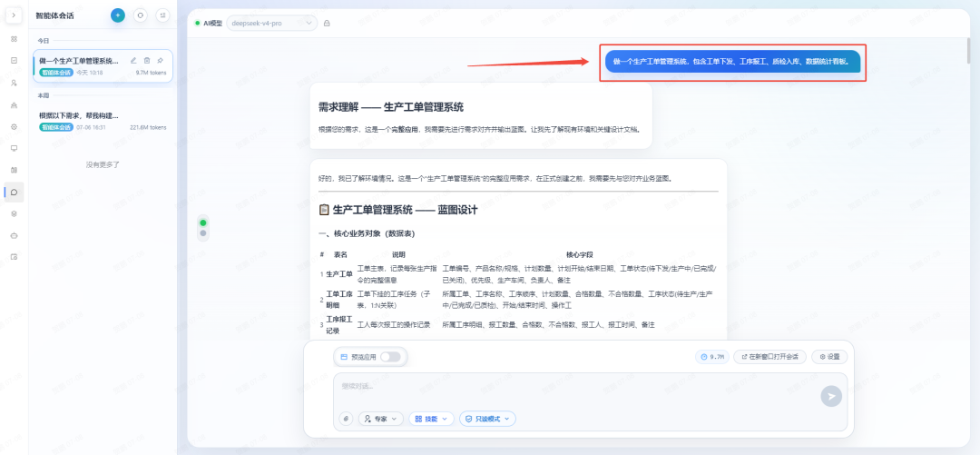Send the message with the paper plane button

[831, 396]
